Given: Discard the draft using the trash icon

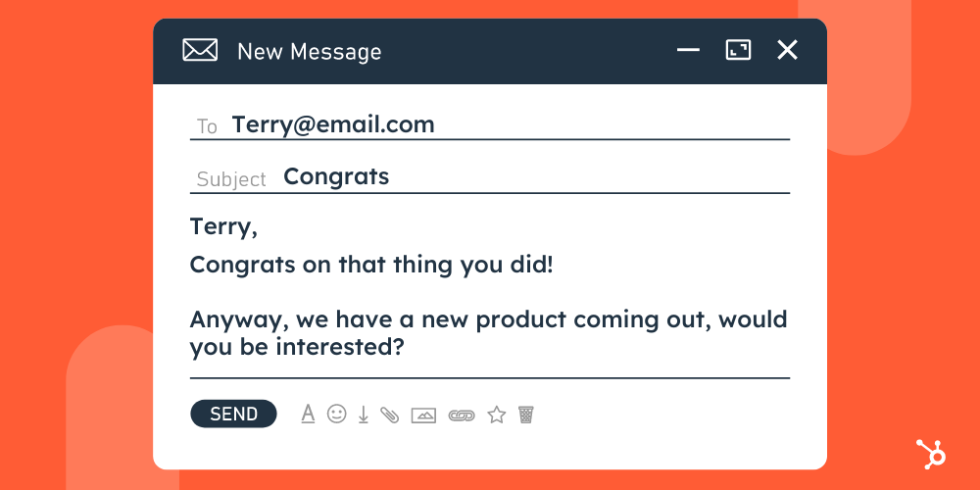Looking at the screenshot, I should point(526,415).
